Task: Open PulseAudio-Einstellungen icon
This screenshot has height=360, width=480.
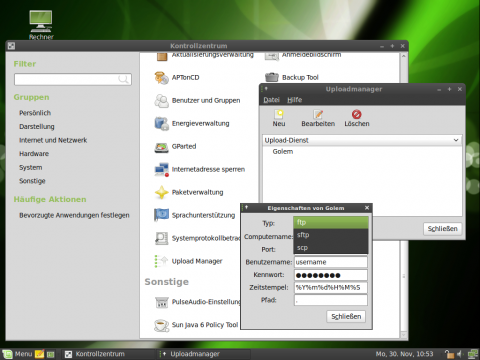Action: (161, 302)
